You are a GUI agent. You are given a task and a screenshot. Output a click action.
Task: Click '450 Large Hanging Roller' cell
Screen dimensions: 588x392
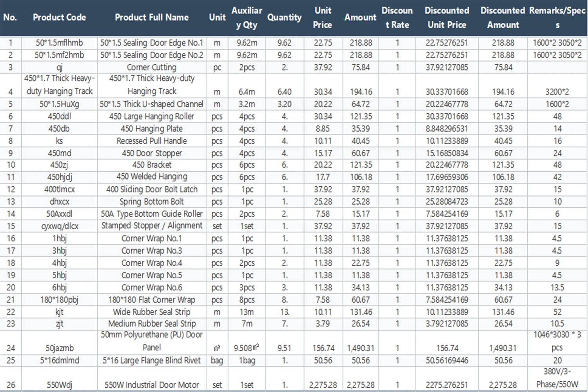pyautogui.click(x=152, y=116)
